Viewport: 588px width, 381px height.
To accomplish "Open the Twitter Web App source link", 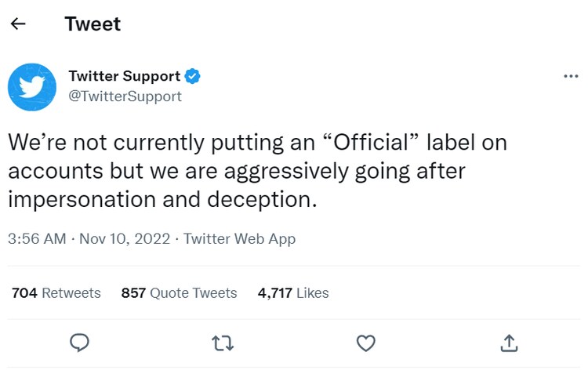I will 239,239.
